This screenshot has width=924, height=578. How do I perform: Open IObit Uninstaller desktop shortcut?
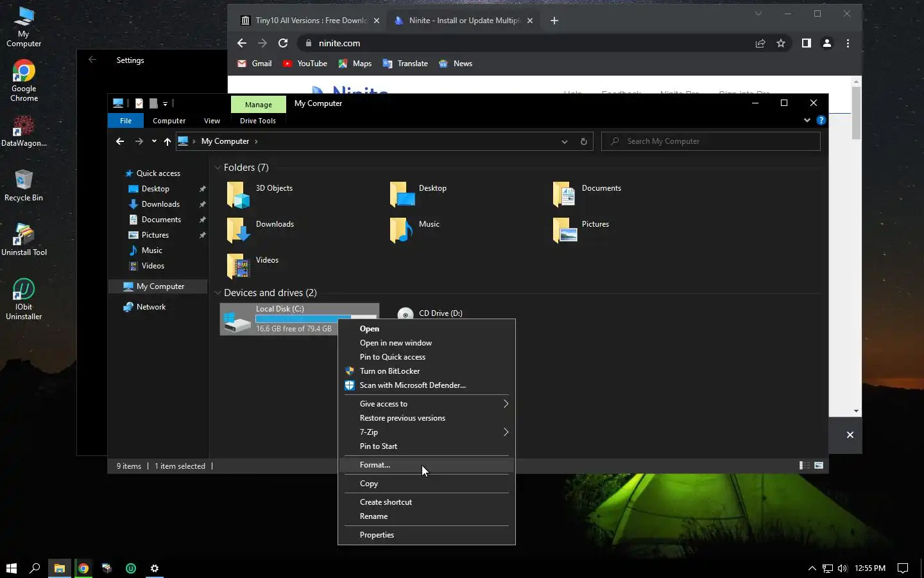click(24, 299)
